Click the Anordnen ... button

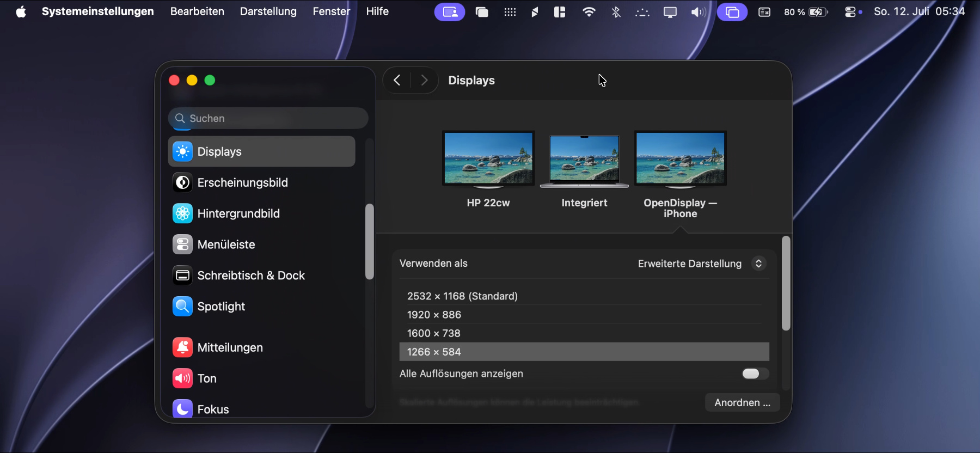tap(743, 402)
